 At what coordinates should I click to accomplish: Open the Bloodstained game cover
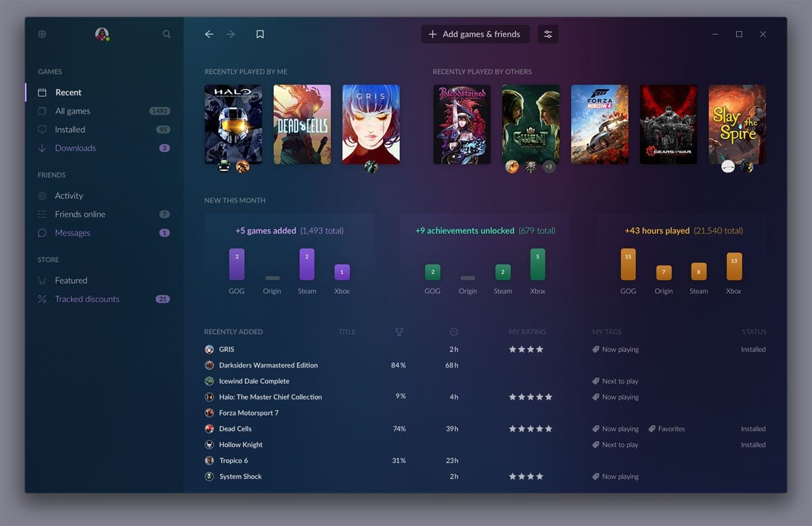coord(462,125)
